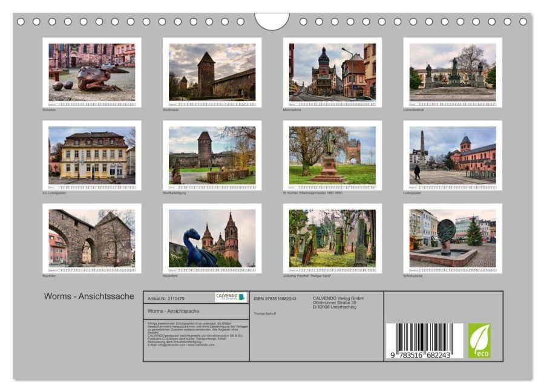Open the Kaiserdom blue dragon thumbnail

coord(212,238)
